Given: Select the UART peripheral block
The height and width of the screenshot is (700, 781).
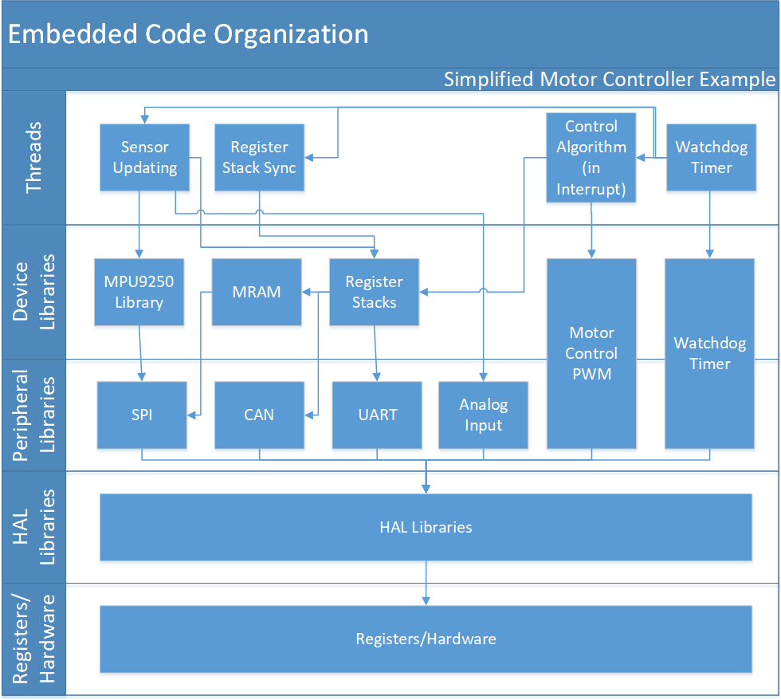Looking at the screenshot, I should [377, 415].
